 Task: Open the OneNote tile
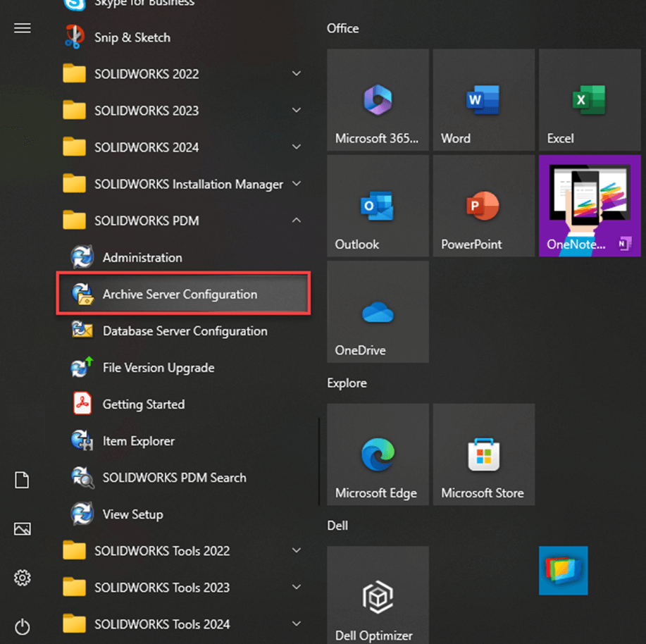(590, 206)
